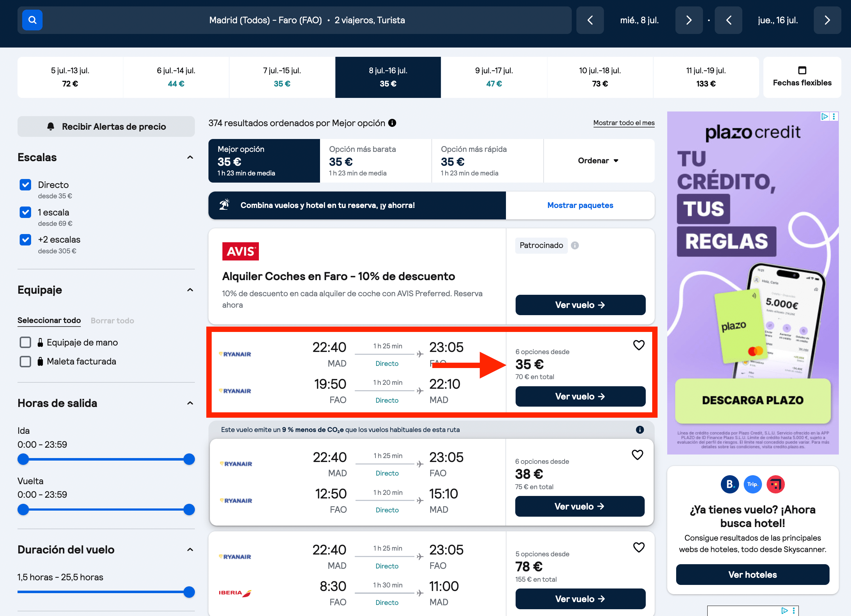This screenshot has height=616, width=851.
Task: Click the Patrocinado info icon
Action: coord(575,245)
